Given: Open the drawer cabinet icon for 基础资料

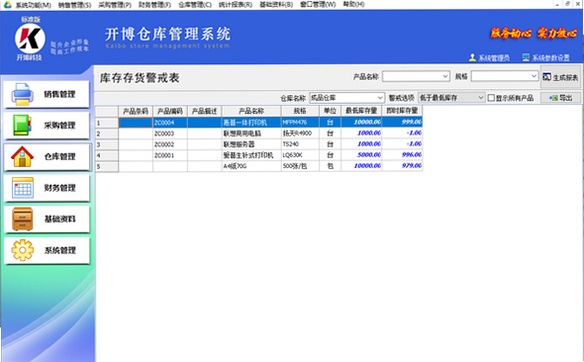Looking at the screenshot, I should click(22, 219).
